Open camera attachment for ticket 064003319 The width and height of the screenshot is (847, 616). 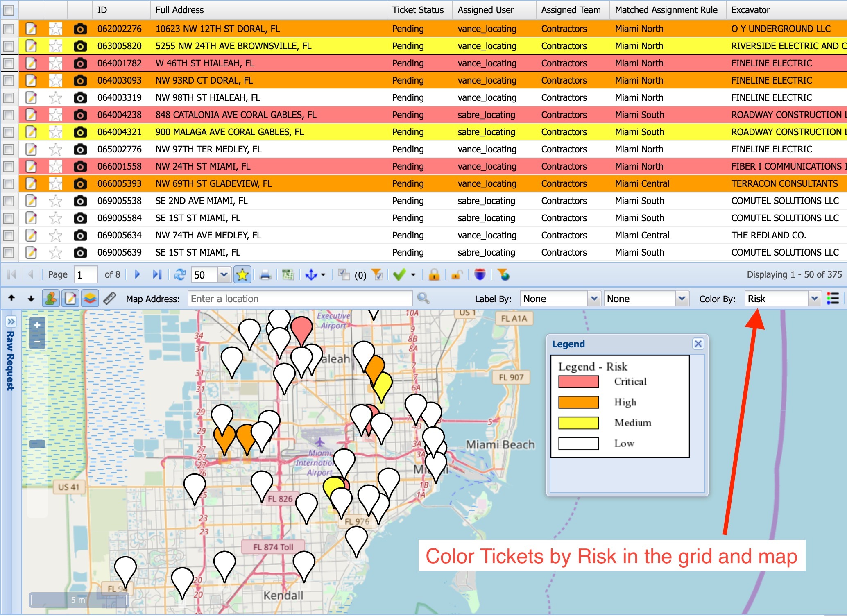tap(80, 97)
